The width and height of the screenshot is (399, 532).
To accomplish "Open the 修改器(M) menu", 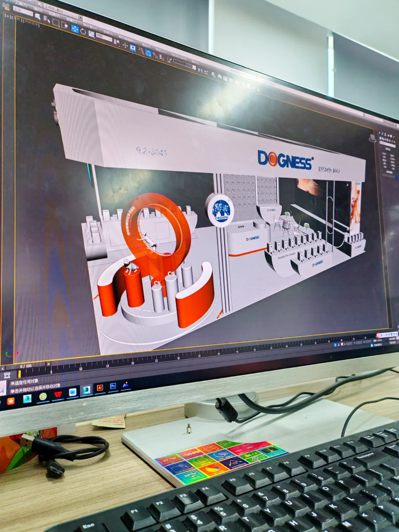I will click(90, 27).
